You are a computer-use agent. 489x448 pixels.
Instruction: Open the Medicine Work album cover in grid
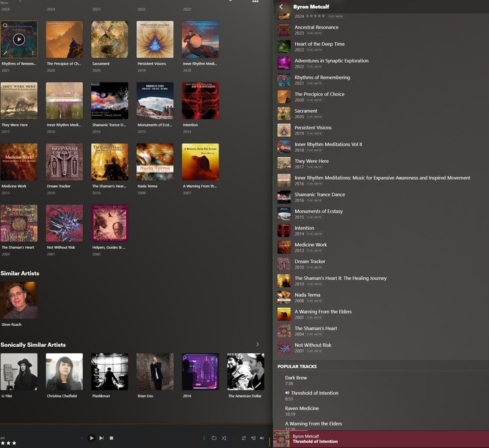(19, 162)
